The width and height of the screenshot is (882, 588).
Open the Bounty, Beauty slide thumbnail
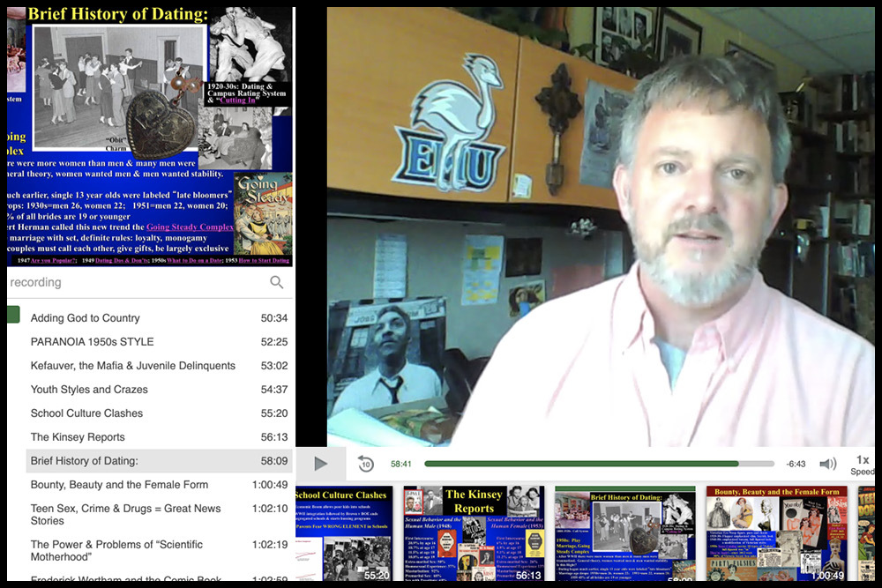point(776,532)
